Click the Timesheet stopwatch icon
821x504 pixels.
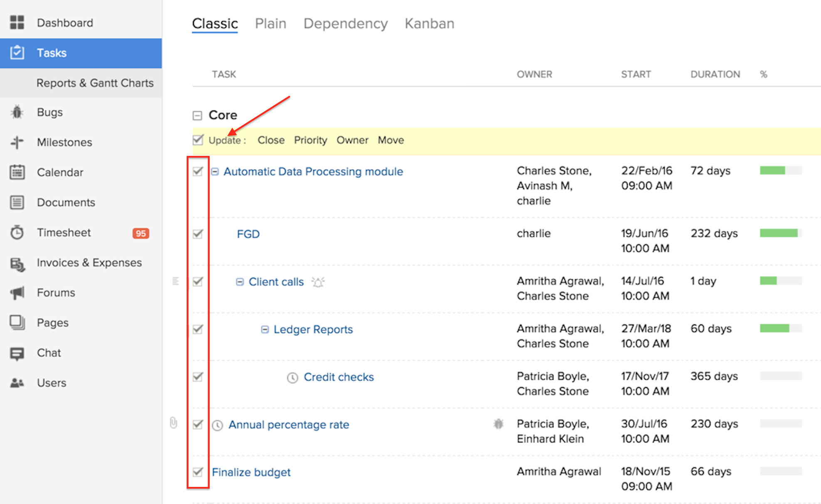coord(17,232)
